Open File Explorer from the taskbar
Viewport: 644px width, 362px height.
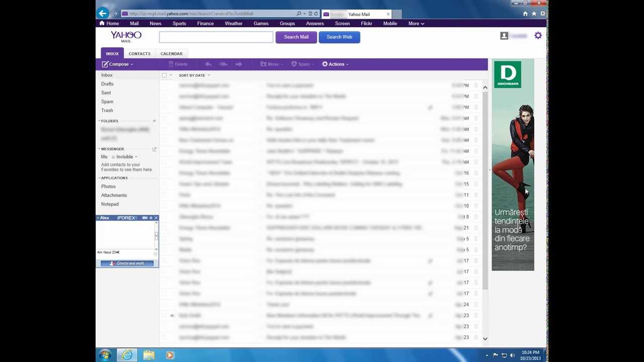pos(149,355)
